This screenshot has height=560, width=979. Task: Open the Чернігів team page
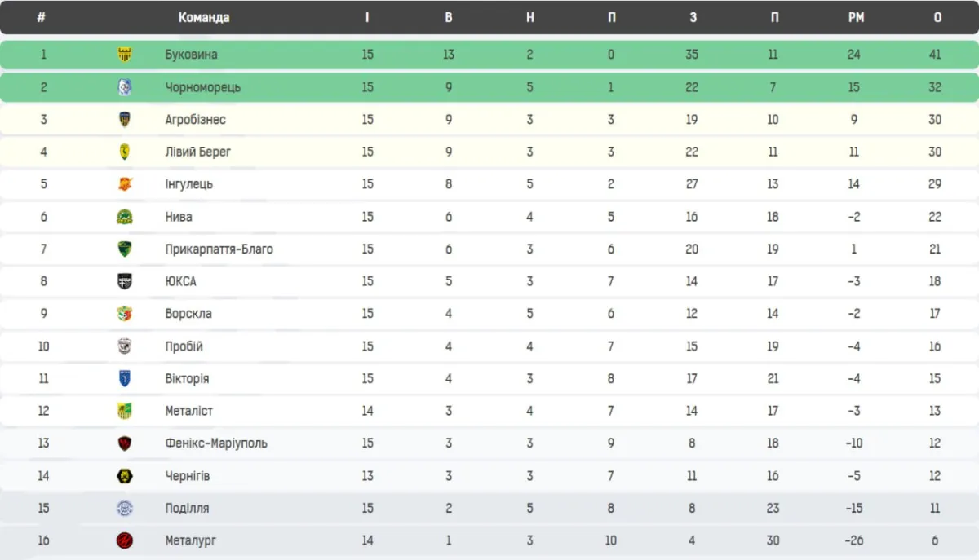[187, 476]
